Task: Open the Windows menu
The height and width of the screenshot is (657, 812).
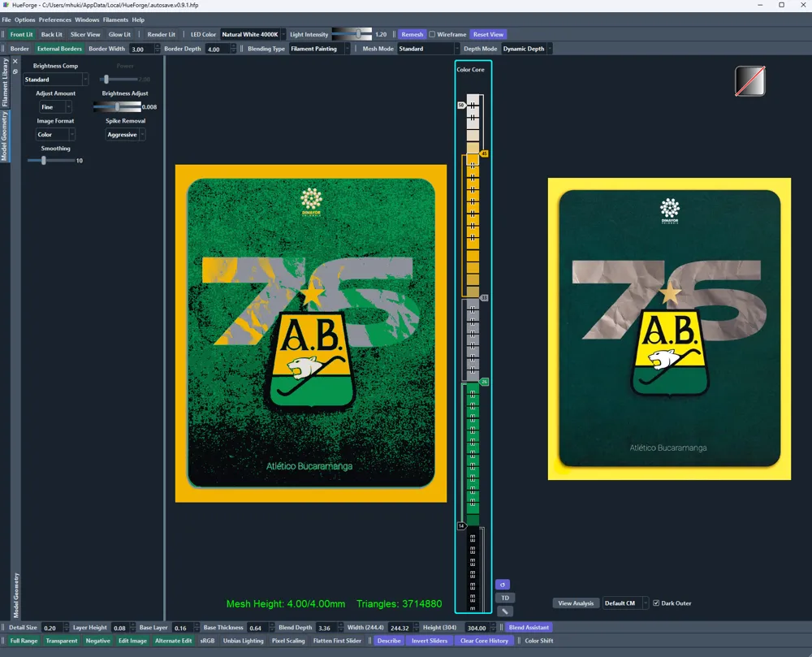Action: coord(87,19)
